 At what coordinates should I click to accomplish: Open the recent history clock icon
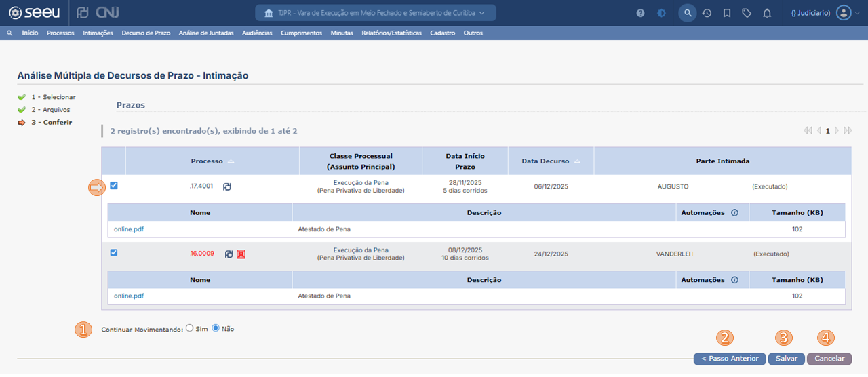click(707, 13)
